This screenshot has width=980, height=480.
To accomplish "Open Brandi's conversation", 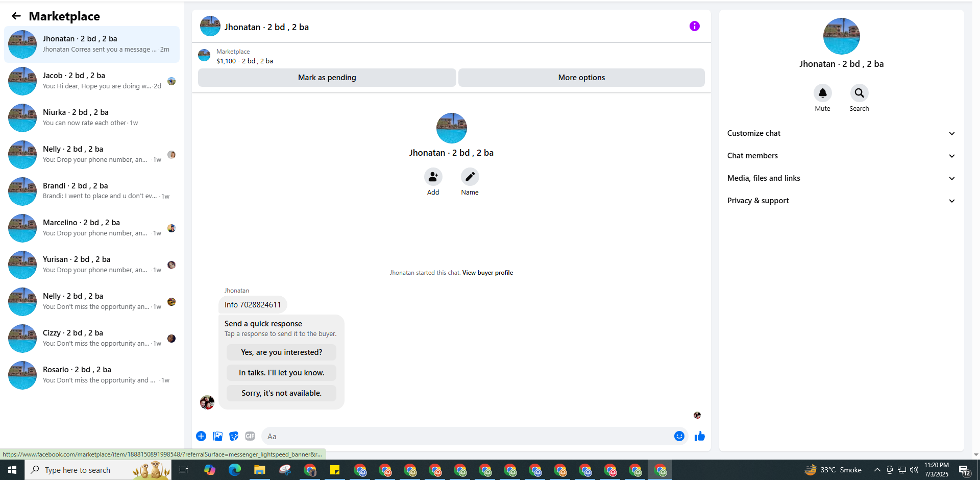I will pos(92,191).
